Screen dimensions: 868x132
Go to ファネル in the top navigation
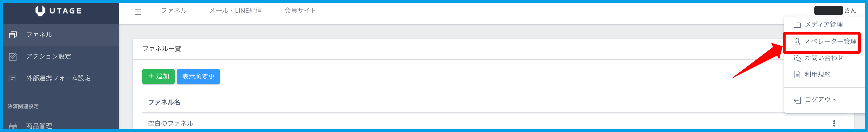tap(174, 11)
